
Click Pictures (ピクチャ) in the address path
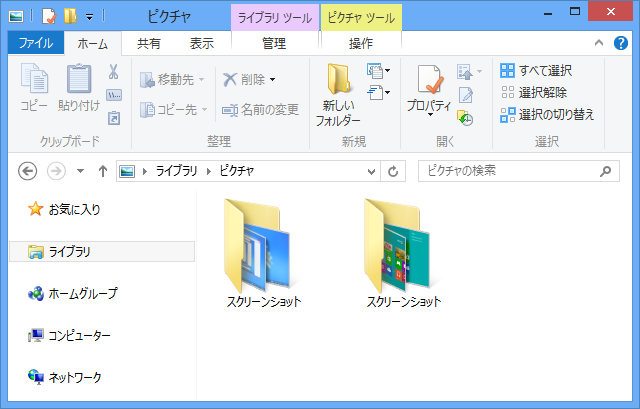[237, 171]
